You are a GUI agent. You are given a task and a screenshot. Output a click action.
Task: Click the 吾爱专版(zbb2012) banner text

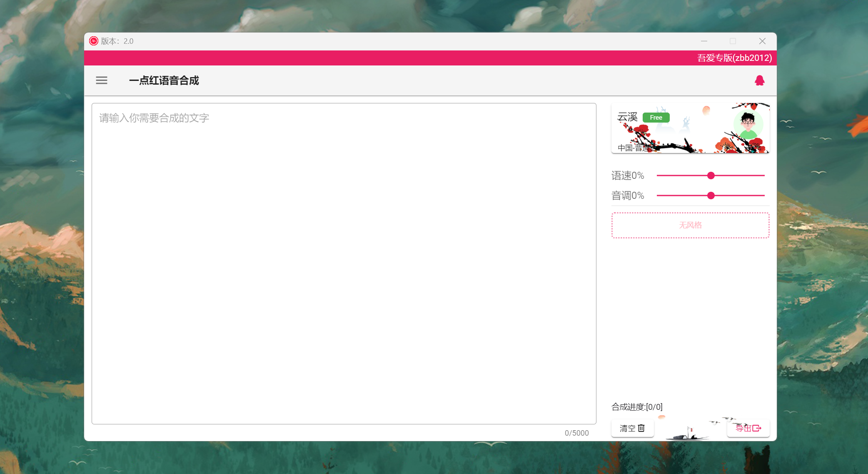734,58
